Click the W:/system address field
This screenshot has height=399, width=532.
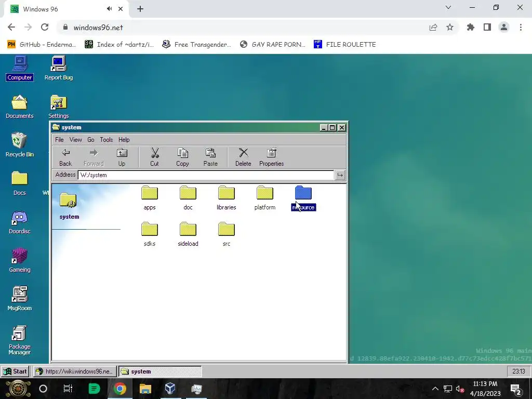click(206, 175)
